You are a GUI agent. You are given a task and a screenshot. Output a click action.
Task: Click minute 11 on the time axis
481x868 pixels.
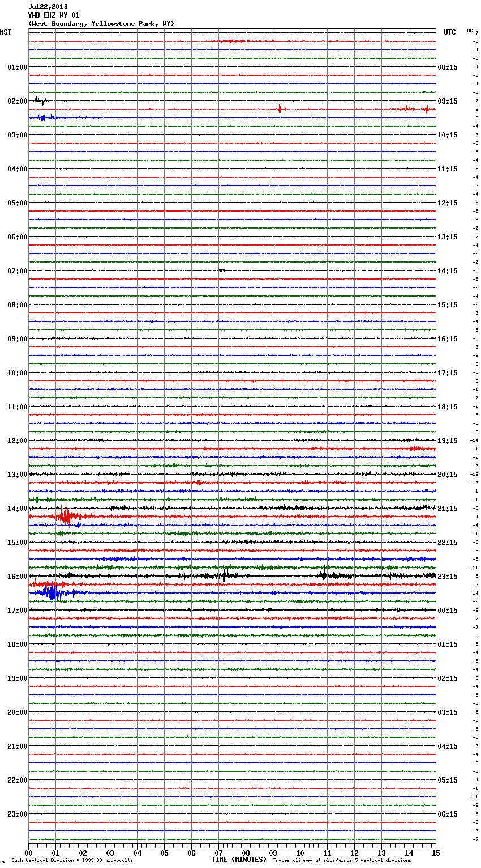tap(327, 852)
